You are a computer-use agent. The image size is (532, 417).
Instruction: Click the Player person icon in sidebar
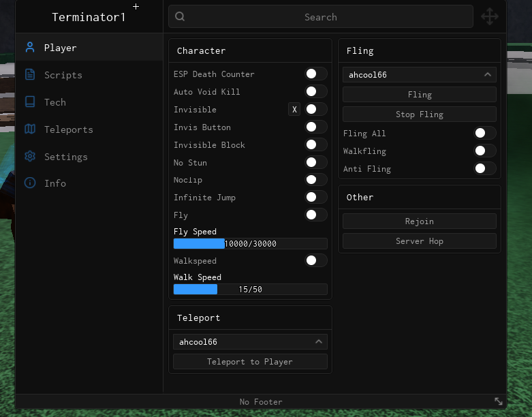[x=30, y=47]
